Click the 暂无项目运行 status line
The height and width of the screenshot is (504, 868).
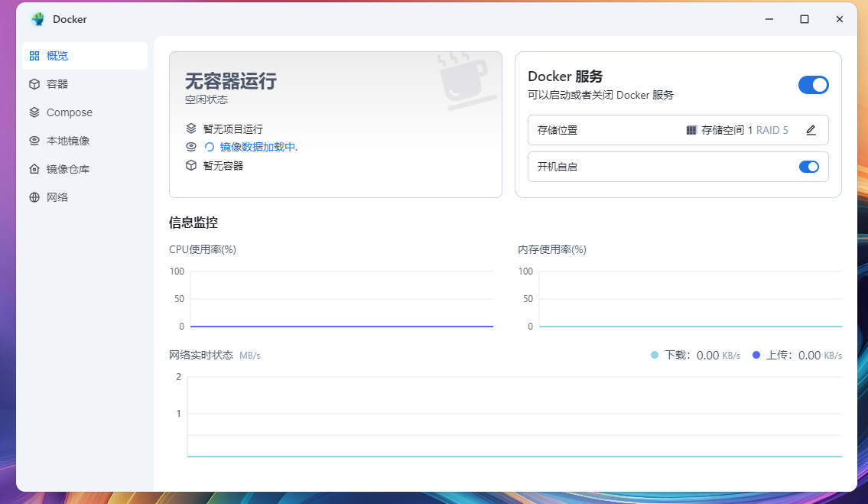point(233,129)
